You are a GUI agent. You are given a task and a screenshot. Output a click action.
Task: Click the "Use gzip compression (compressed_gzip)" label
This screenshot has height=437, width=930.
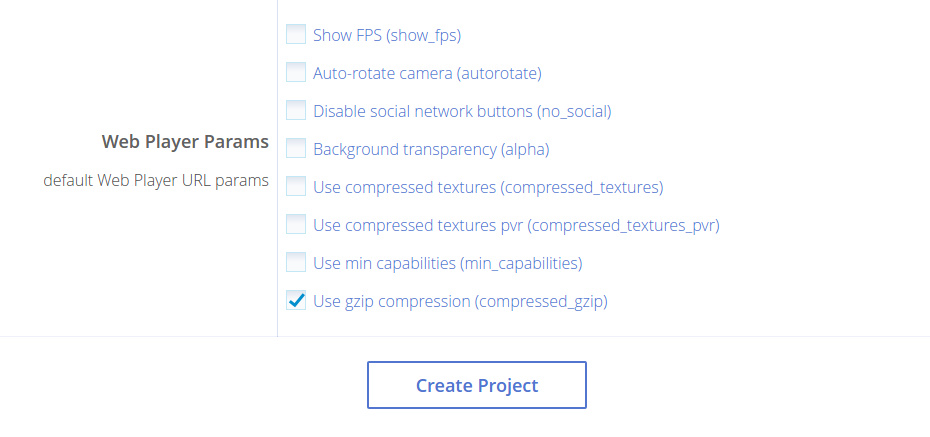[459, 301]
